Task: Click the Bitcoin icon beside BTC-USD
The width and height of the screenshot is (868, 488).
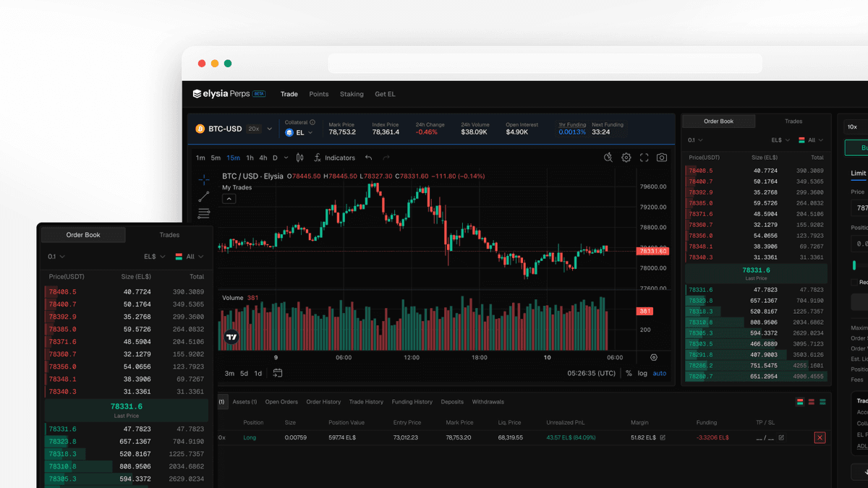Action: point(200,129)
